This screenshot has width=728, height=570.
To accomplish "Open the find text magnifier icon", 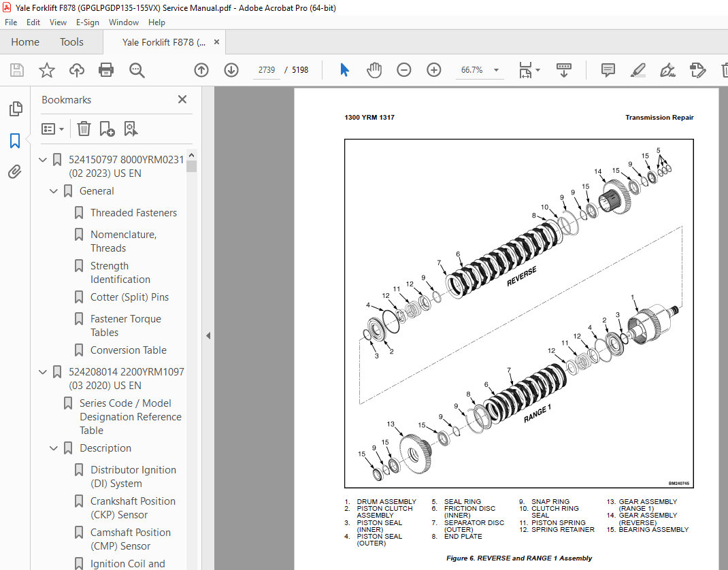I will [137, 70].
